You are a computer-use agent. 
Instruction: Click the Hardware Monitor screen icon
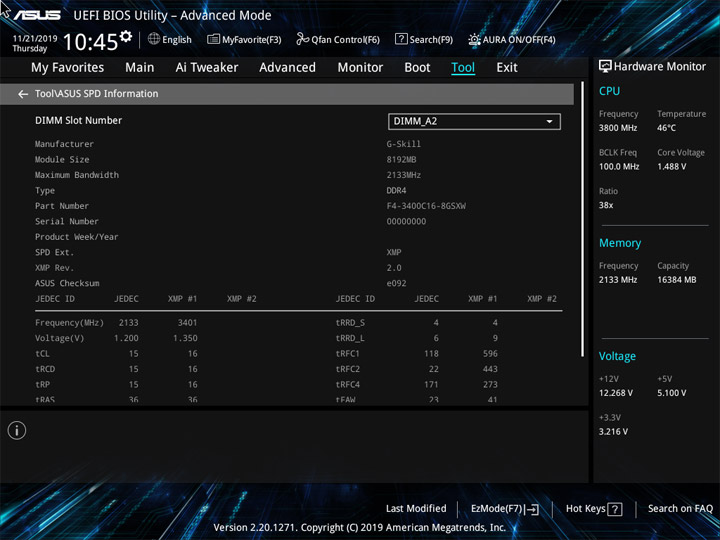coord(605,66)
